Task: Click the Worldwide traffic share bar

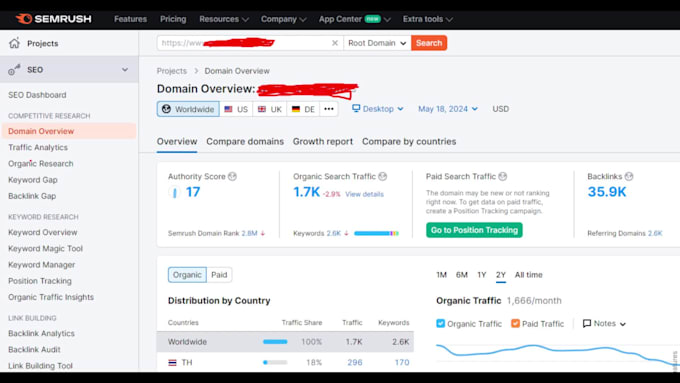Action: [x=275, y=342]
